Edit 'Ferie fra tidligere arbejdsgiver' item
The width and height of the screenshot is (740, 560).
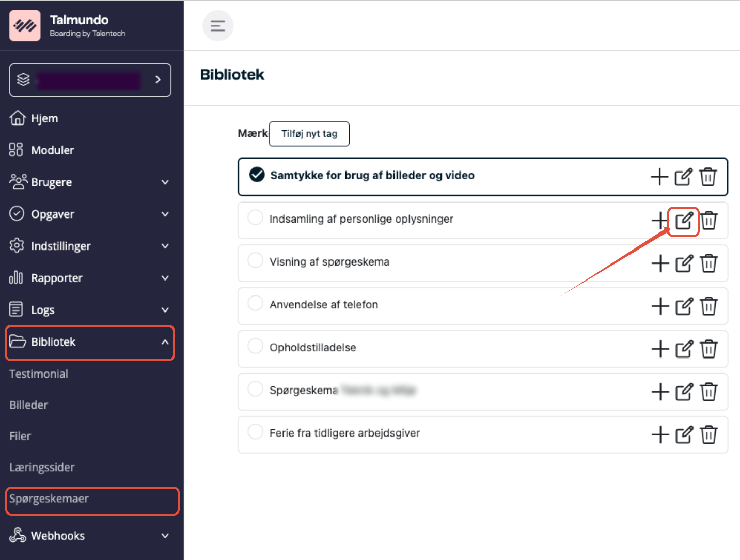pos(684,435)
